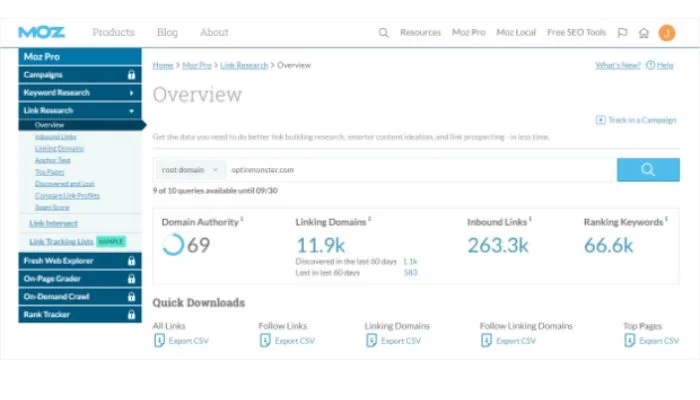This screenshot has width=700, height=400.
Task: Click the 263.3k Inbound Links value
Action: point(498,245)
